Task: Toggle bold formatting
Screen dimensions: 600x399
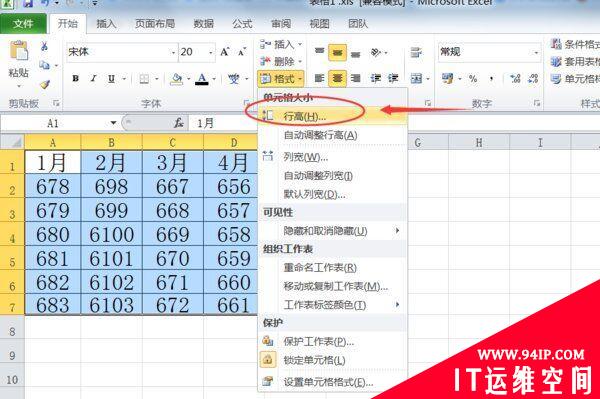Action: [75, 79]
